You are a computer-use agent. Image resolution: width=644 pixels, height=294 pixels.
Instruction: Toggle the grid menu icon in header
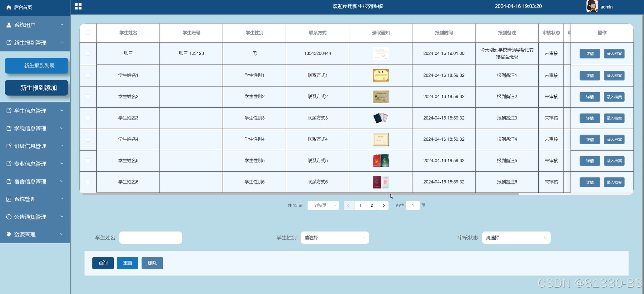[x=78, y=6]
